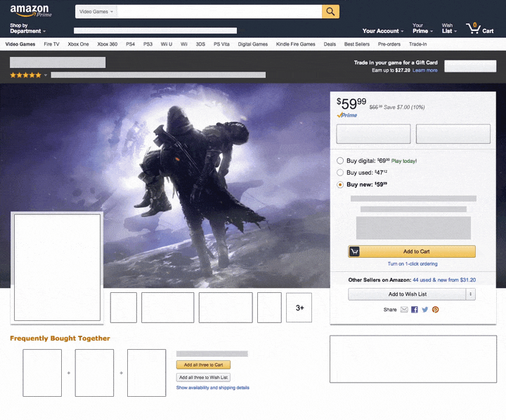Open the PS4 category
The height and width of the screenshot is (420, 506).
pyautogui.click(x=131, y=44)
